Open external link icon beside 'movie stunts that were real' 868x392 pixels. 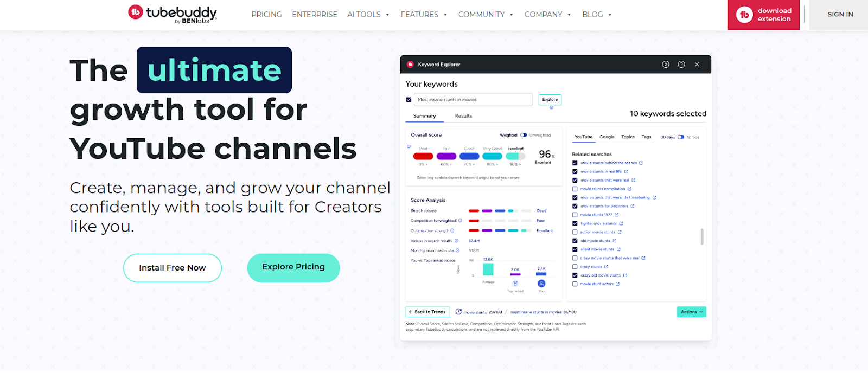click(633, 180)
